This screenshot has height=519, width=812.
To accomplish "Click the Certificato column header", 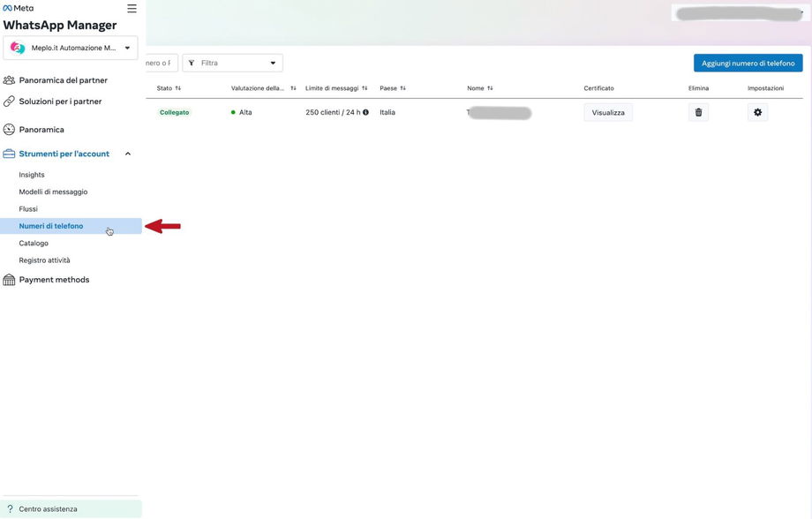I will tap(598, 88).
